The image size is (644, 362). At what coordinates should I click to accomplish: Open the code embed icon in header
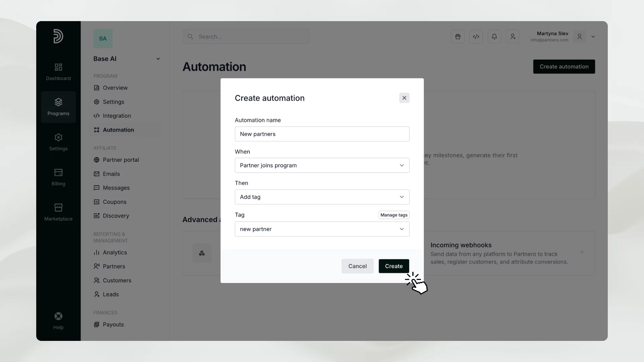coord(476,37)
